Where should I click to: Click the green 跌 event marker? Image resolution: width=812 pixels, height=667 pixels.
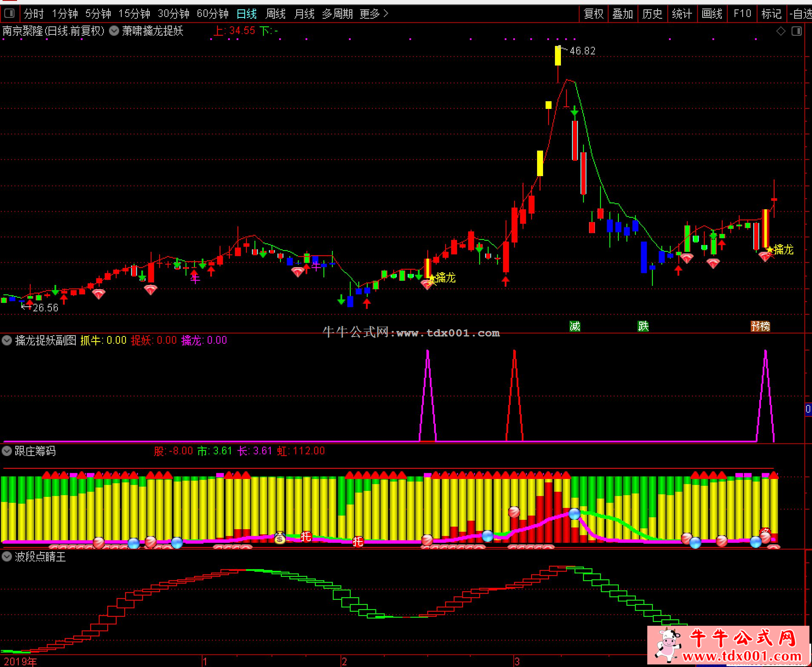coord(643,326)
